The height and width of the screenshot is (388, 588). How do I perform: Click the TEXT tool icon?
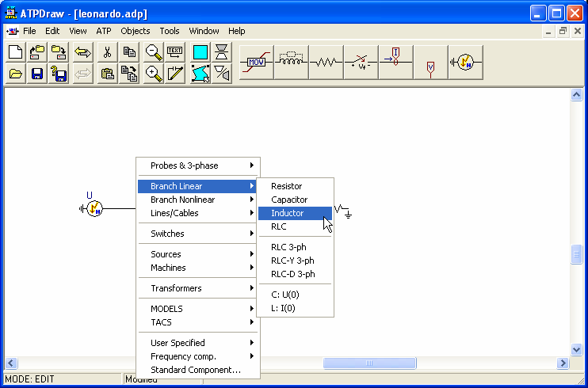pos(175,51)
